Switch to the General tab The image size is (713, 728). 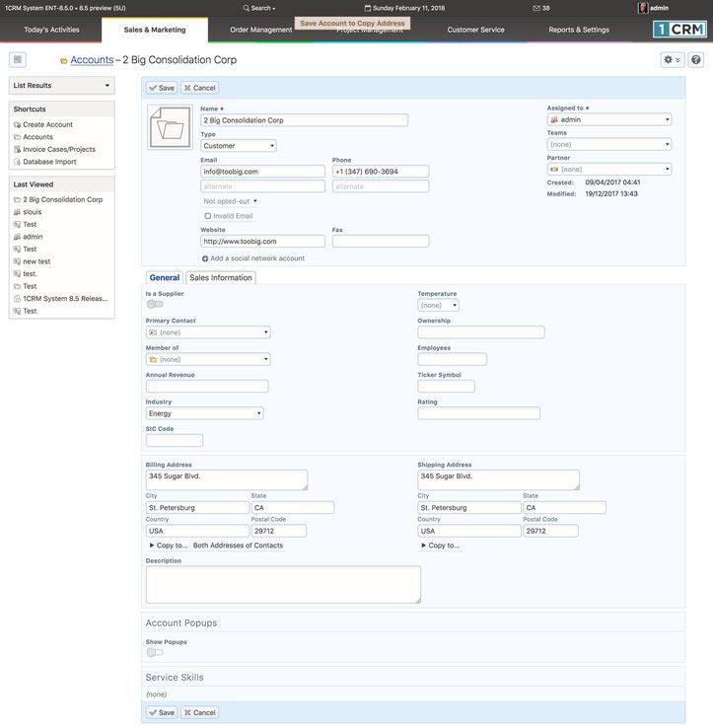[165, 277]
